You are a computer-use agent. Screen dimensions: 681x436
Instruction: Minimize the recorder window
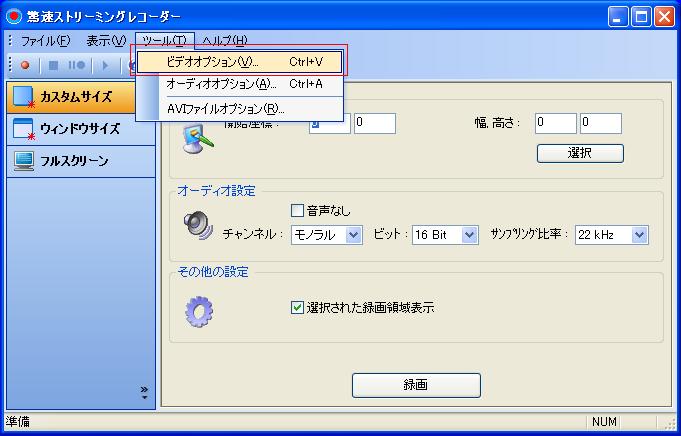(x=618, y=17)
